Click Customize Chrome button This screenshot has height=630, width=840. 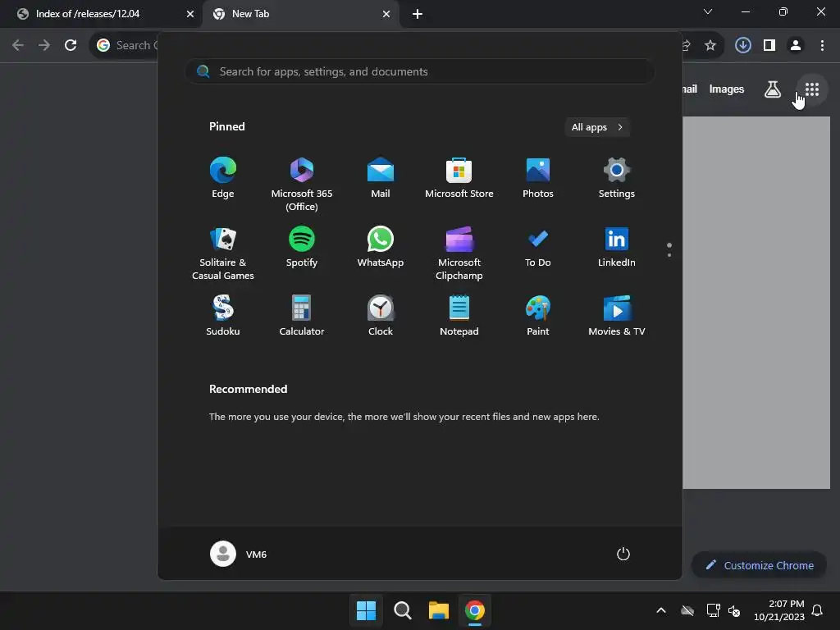(x=759, y=564)
